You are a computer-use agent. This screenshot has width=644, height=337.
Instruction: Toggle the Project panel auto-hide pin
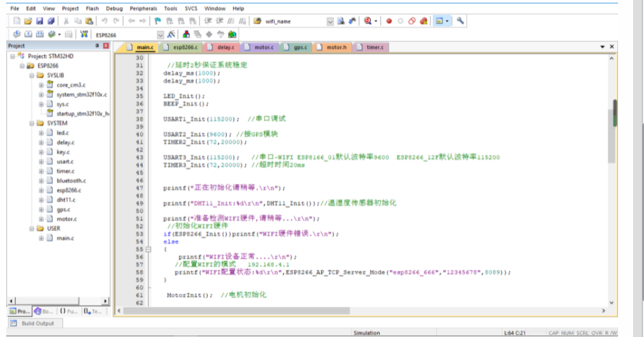coord(96,46)
